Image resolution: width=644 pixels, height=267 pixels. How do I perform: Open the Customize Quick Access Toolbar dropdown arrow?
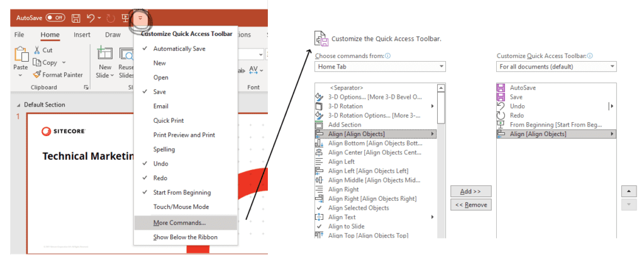coord(141,18)
